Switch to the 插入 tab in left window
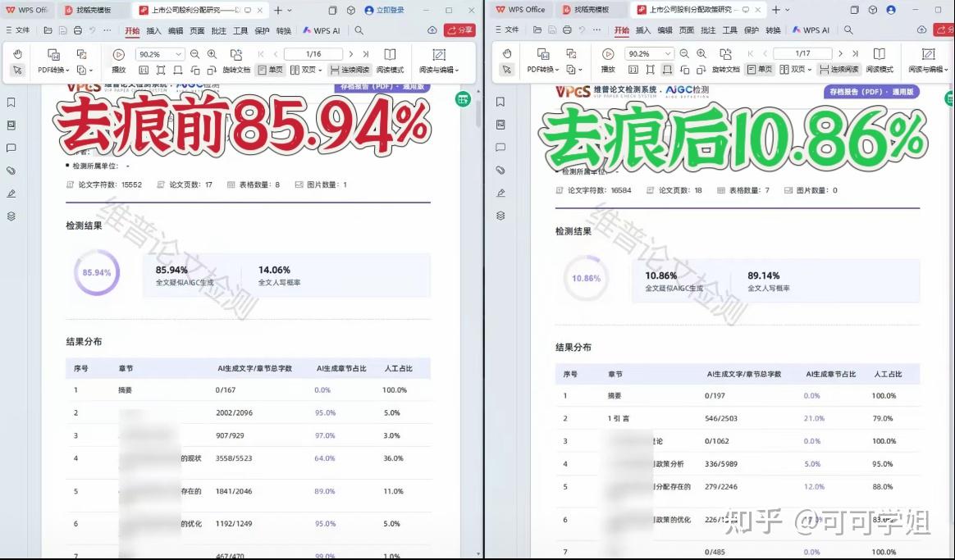 (154, 30)
